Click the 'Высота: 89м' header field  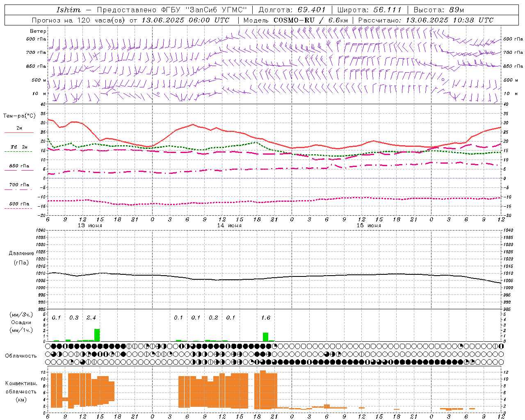click(438, 10)
